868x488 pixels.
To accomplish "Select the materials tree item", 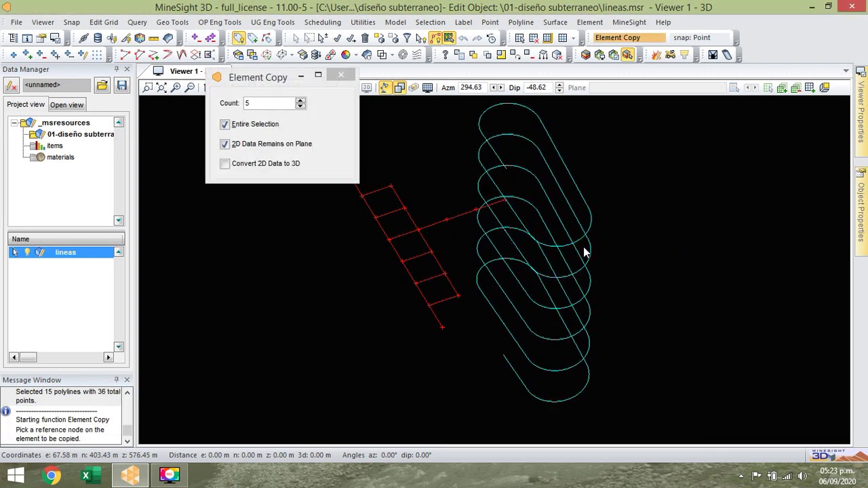I will pos(60,157).
